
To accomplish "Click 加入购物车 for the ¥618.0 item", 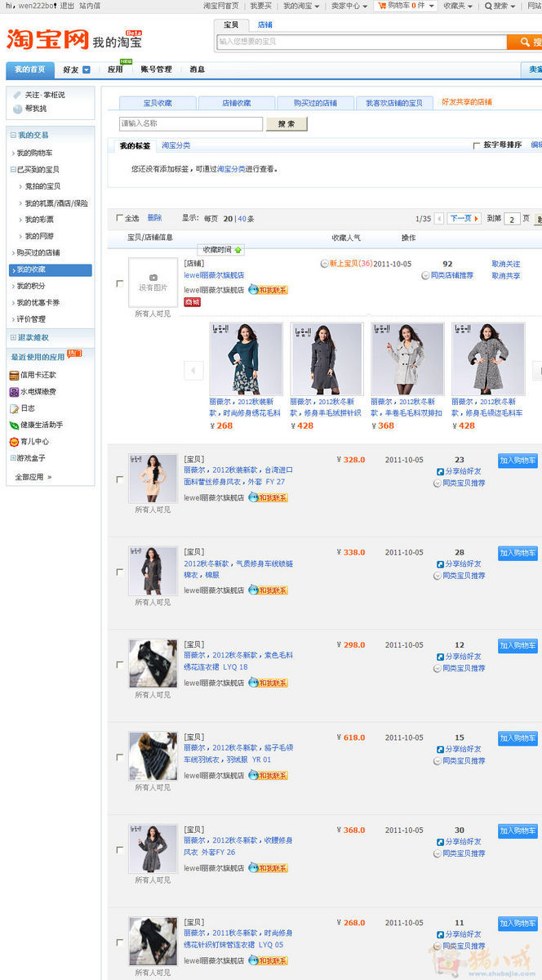I will click(x=518, y=738).
